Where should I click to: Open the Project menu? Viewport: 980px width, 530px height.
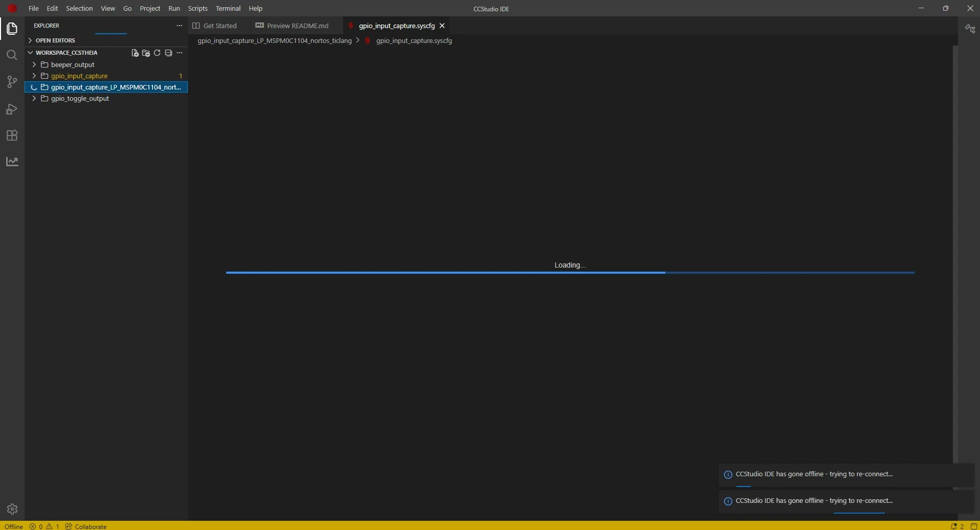[150, 8]
